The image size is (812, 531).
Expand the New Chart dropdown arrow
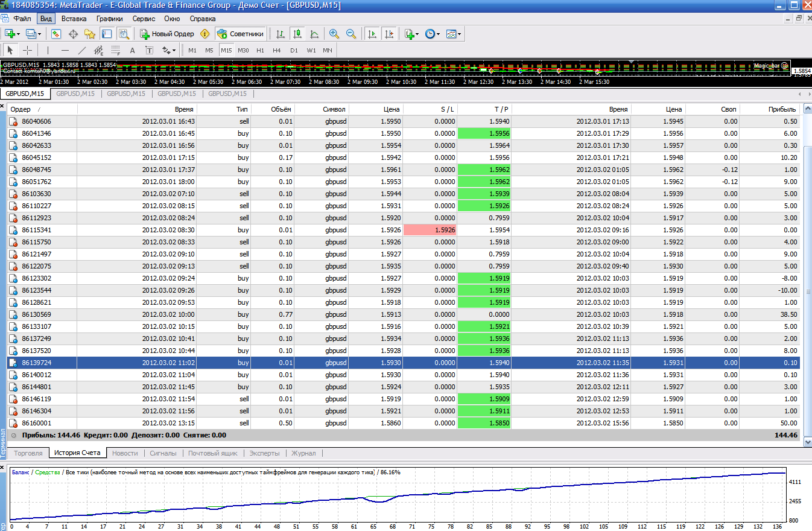coord(19,34)
